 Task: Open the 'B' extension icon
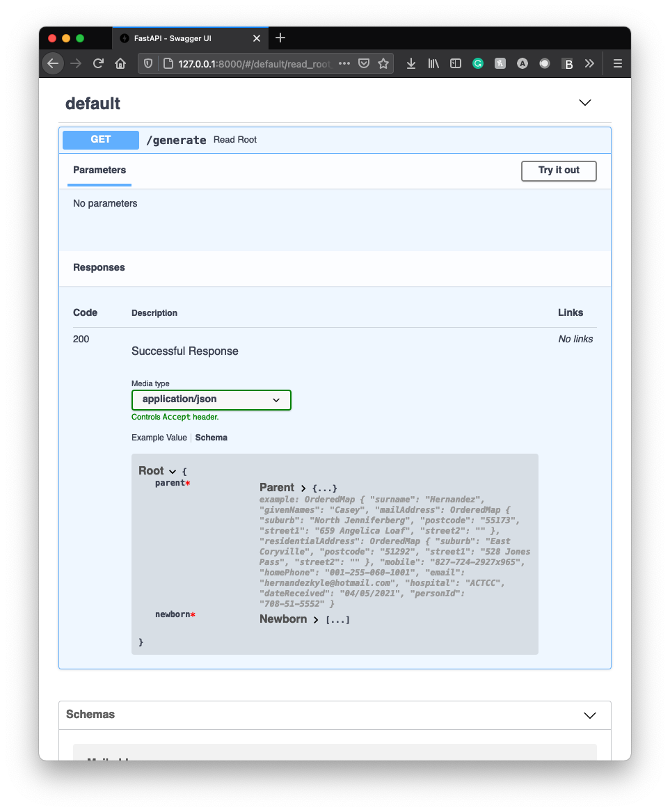tap(568, 64)
